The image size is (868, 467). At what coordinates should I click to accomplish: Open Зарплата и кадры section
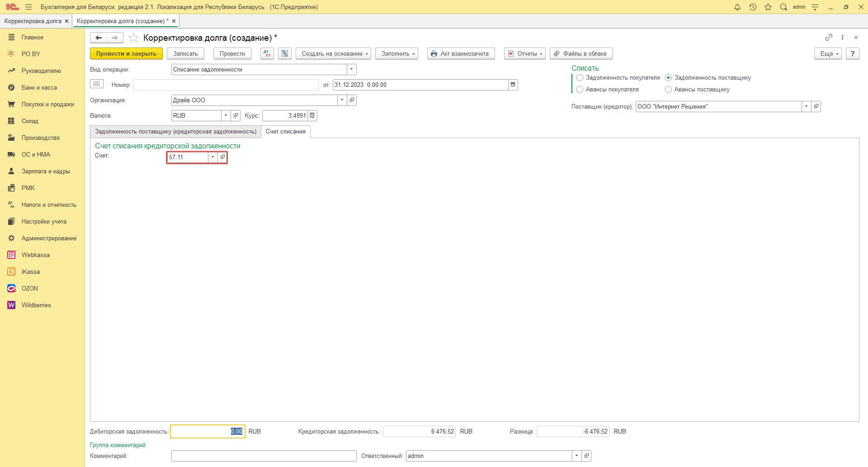pos(46,171)
